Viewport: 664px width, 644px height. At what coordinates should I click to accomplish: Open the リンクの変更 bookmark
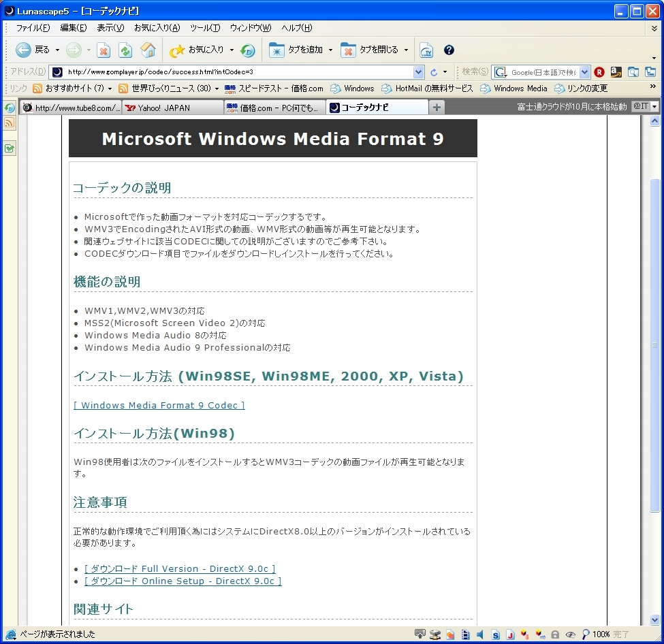[x=581, y=88]
